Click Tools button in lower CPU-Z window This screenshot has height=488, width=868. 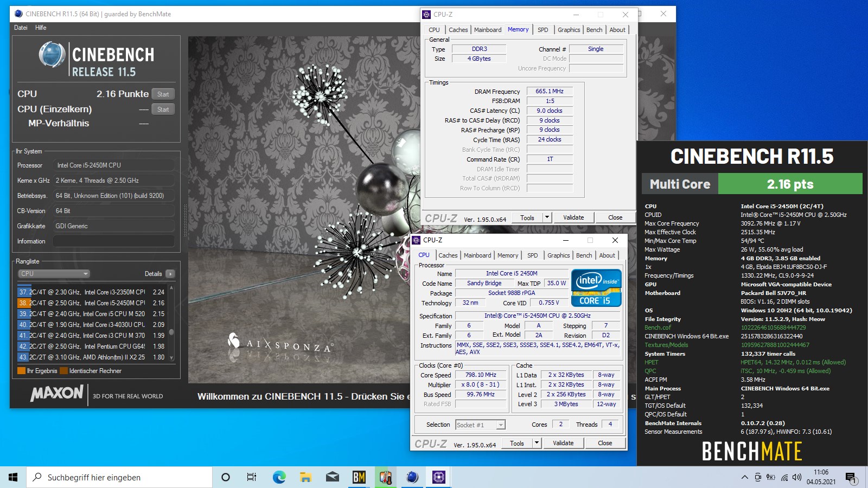(x=517, y=443)
